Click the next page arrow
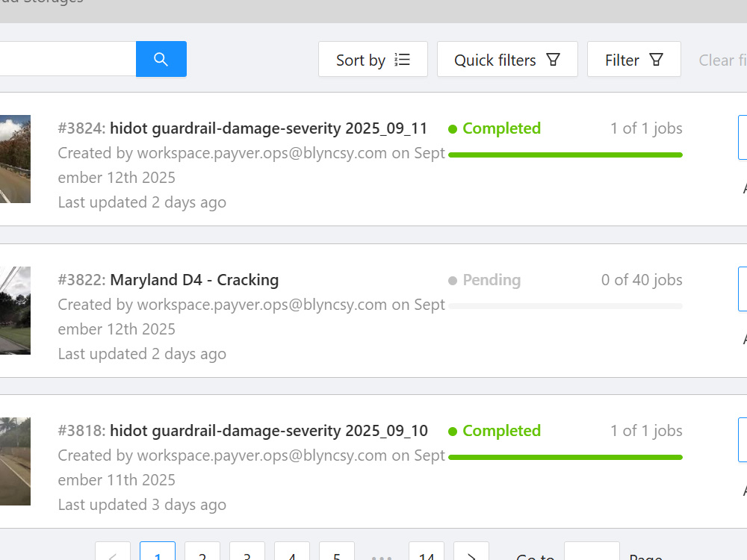 471,553
